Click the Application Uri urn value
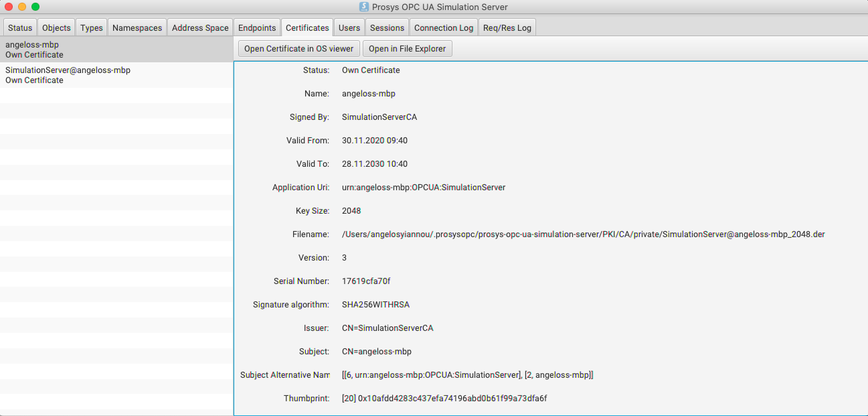Viewport: 868px width, 416px height. pyautogui.click(x=424, y=187)
